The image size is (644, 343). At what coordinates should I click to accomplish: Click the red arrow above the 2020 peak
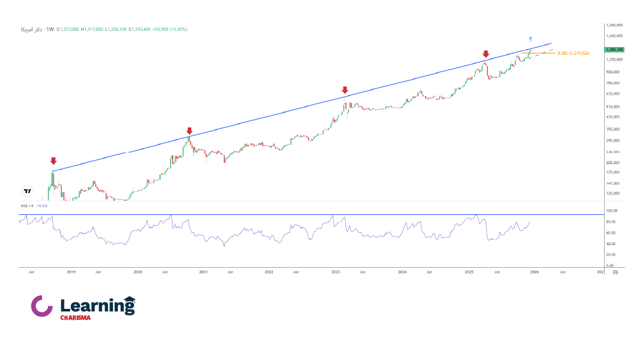pyautogui.click(x=189, y=131)
